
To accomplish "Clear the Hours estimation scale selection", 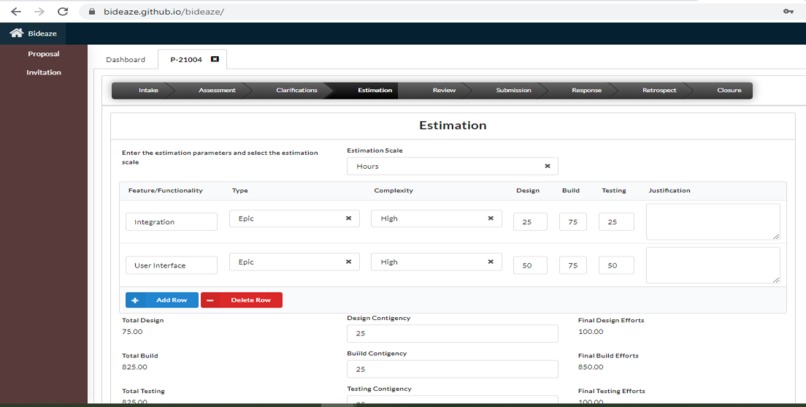I will [547, 166].
